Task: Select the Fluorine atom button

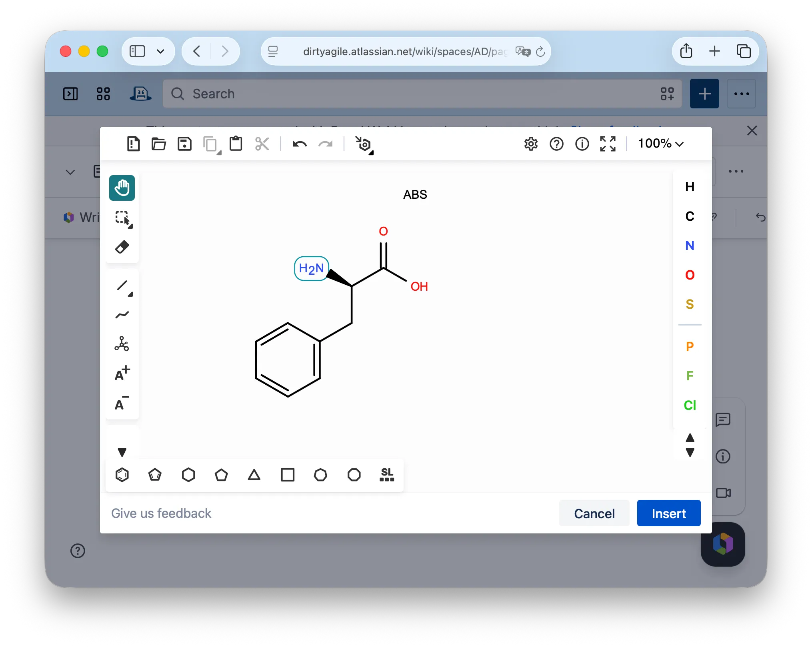Action: pos(690,376)
